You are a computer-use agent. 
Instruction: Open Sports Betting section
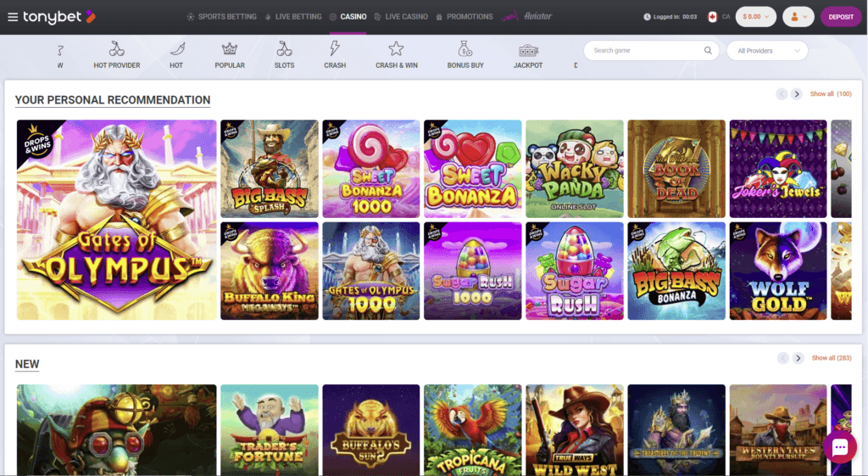click(x=221, y=17)
